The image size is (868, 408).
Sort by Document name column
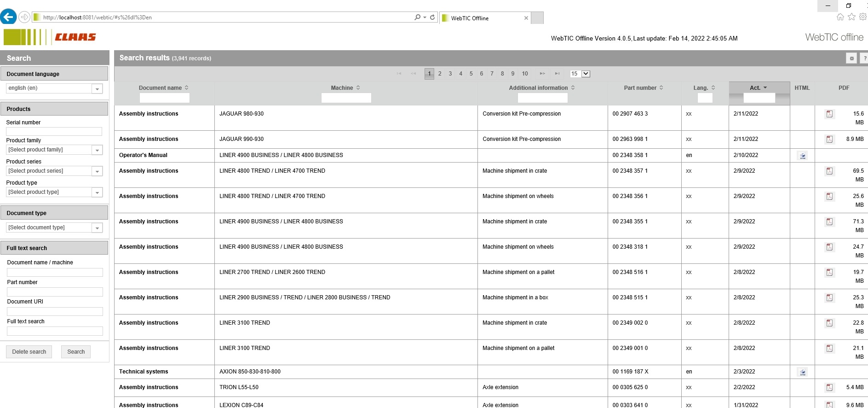pos(163,88)
